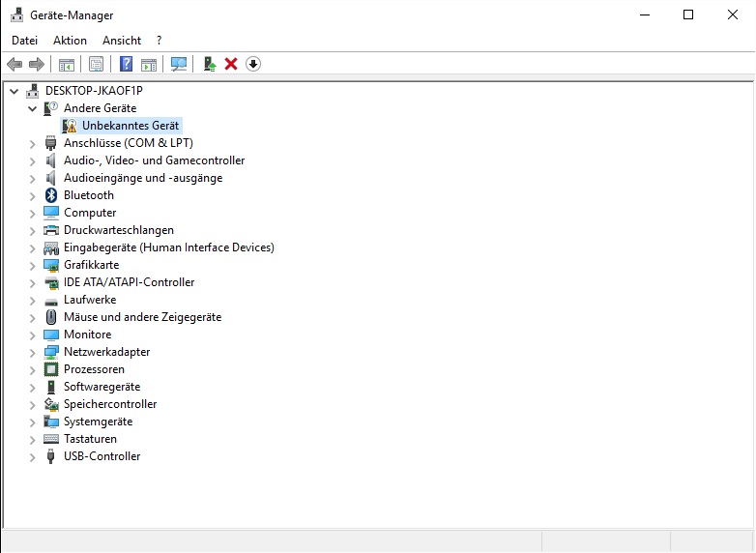The width and height of the screenshot is (756, 553).
Task: Click the Grafikkarte display adapter icon
Action: coord(51,265)
